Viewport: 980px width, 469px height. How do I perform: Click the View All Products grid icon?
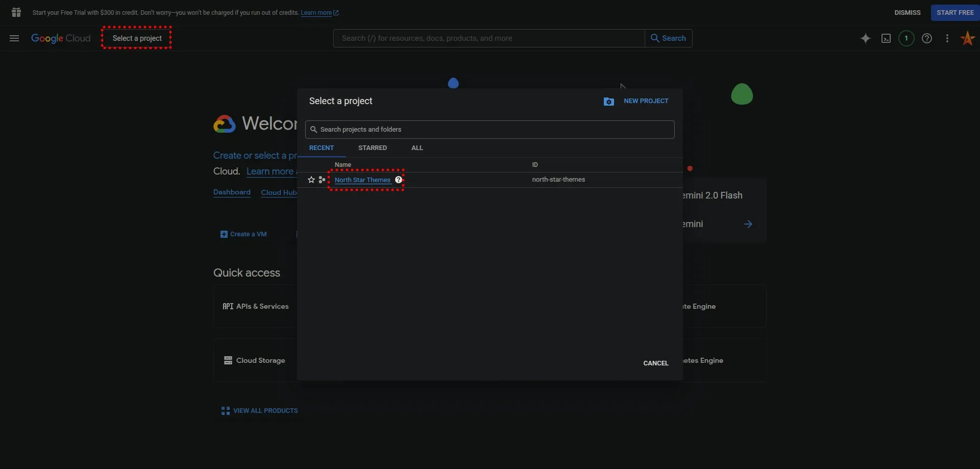[226, 411]
